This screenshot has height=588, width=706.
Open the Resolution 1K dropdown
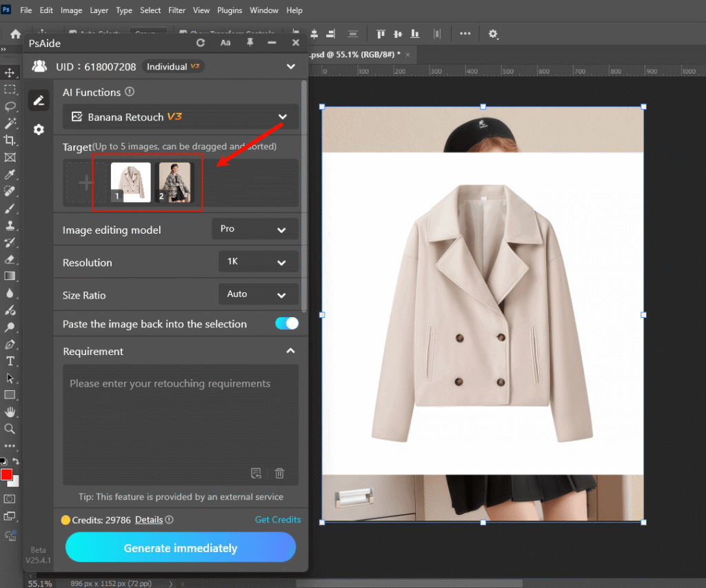(x=258, y=263)
